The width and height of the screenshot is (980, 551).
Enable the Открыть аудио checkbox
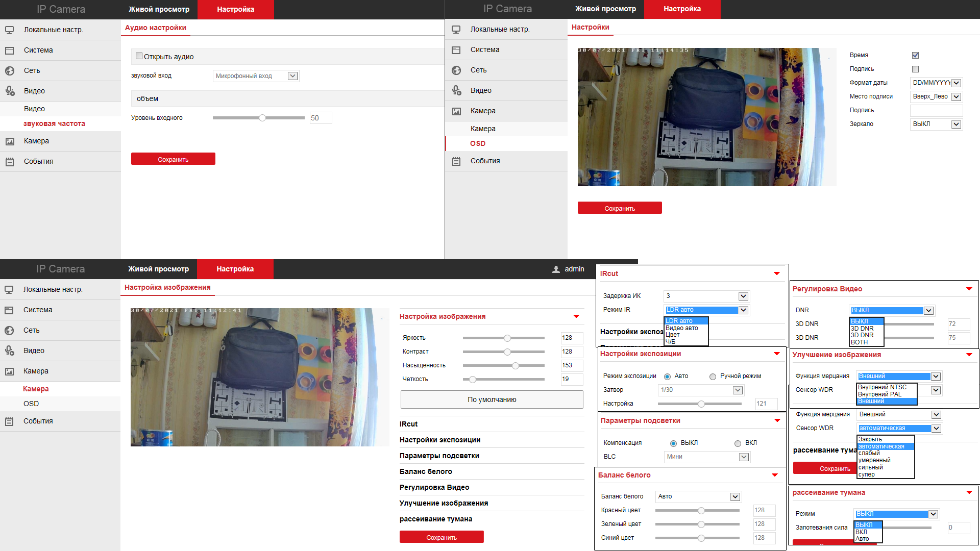[x=139, y=56]
